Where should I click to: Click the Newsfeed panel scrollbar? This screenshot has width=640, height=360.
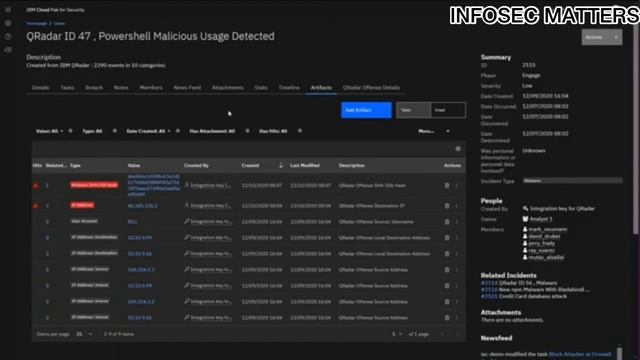[619, 353]
